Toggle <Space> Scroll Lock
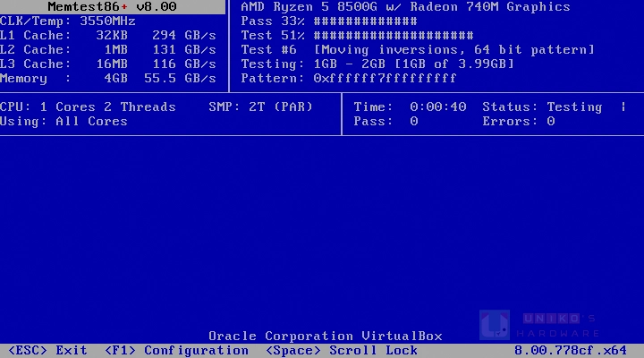The image size is (644, 358). coord(342,351)
